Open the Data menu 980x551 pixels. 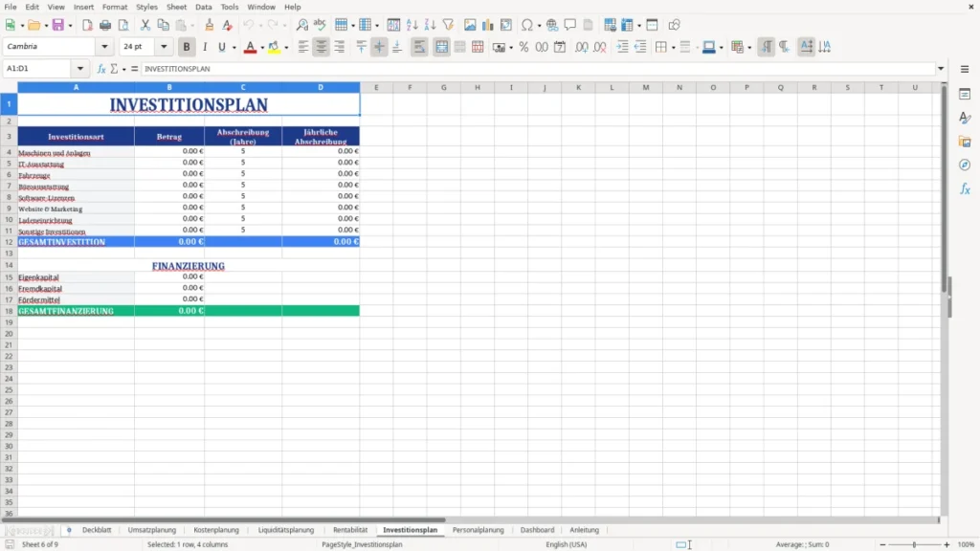point(203,7)
